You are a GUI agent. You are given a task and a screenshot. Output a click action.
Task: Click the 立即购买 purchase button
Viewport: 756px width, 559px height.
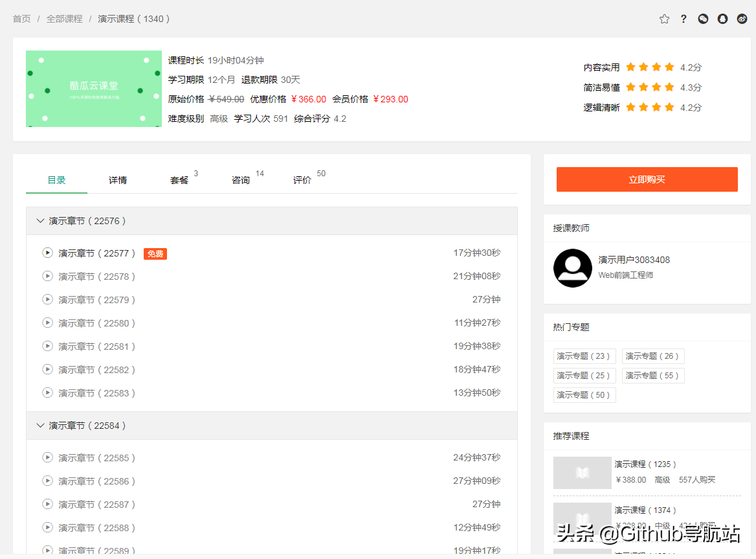tap(647, 179)
